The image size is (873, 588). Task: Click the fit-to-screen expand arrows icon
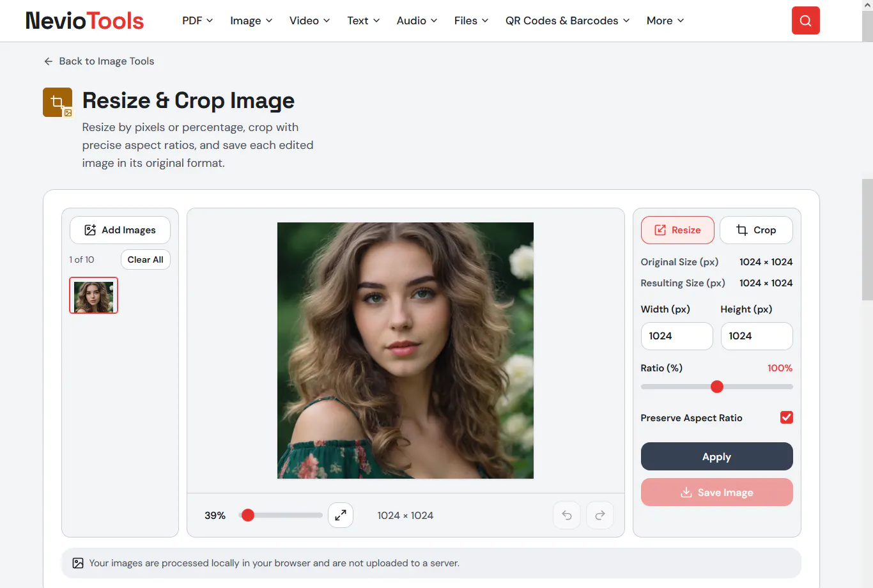(341, 514)
